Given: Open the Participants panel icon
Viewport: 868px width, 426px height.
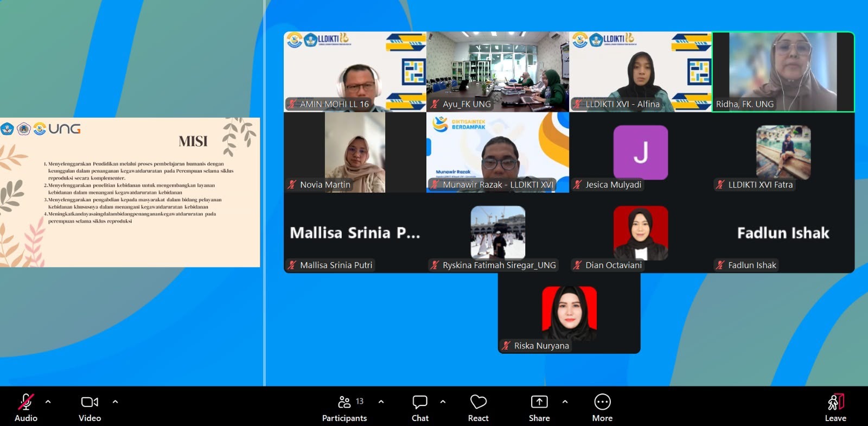Looking at the screenshot, I should (x=344, y=402).
